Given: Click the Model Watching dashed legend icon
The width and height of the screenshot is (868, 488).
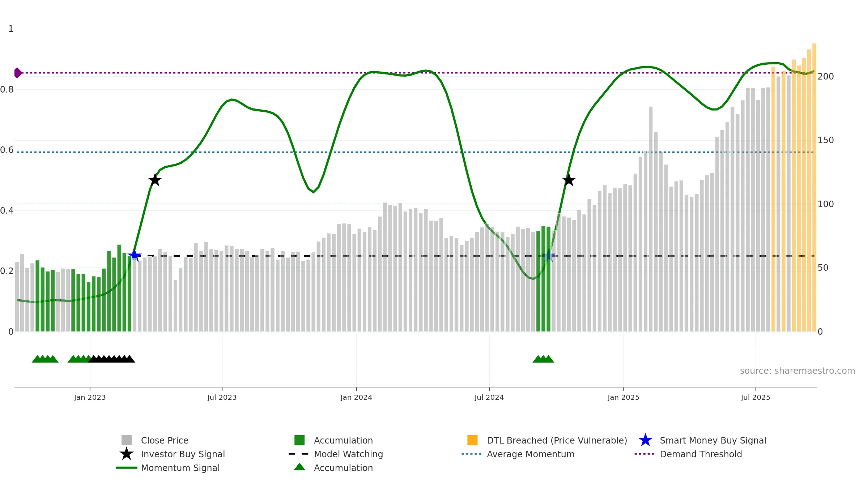Looking at the screenshot, I should tap(299, 454).
